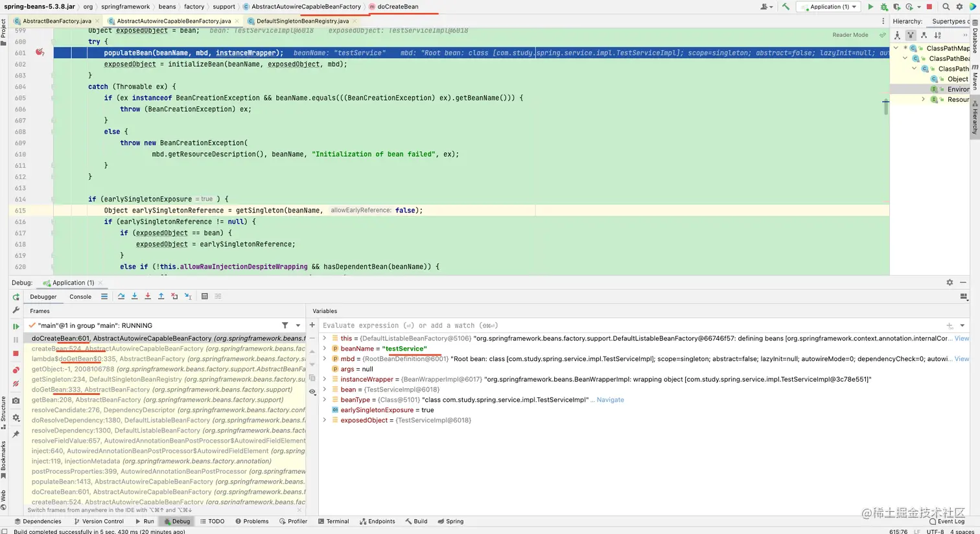Click add new watch plus icon
Image resolution: width=980 pixels, height=534 pixels.
[312, 325]
